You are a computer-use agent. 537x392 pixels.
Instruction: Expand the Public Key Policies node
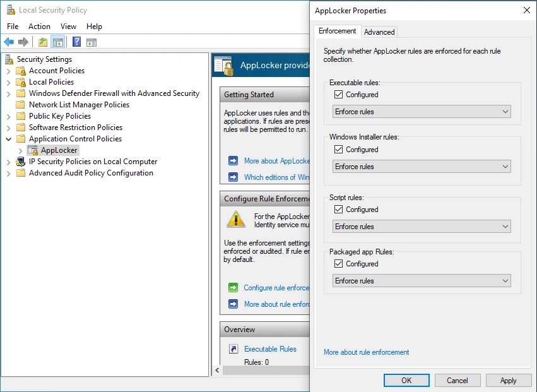click(x=9, y=117)
